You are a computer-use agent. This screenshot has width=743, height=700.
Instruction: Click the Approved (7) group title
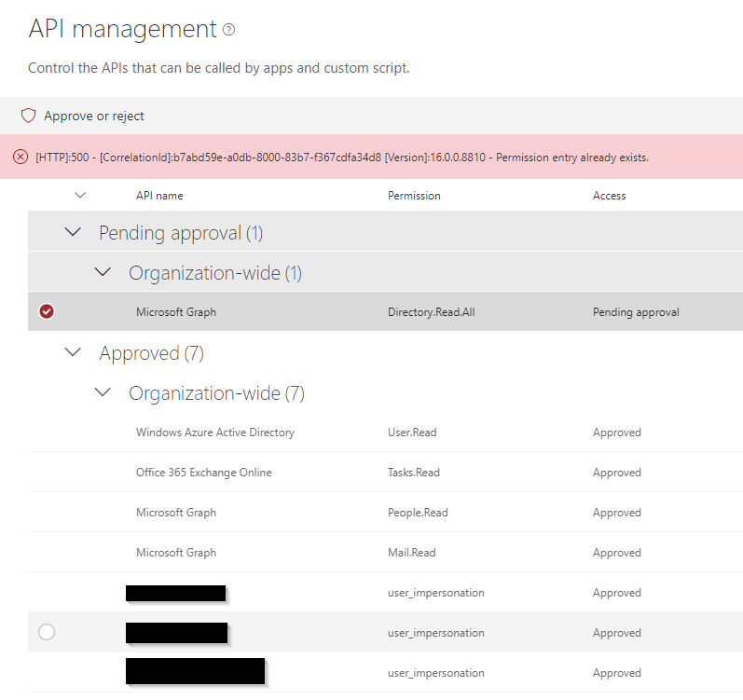152,353
